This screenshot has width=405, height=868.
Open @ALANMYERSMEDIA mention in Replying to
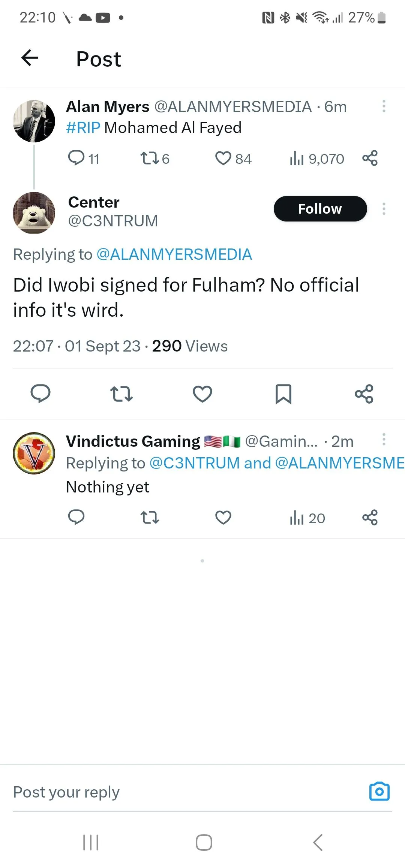tap(174, 254)
